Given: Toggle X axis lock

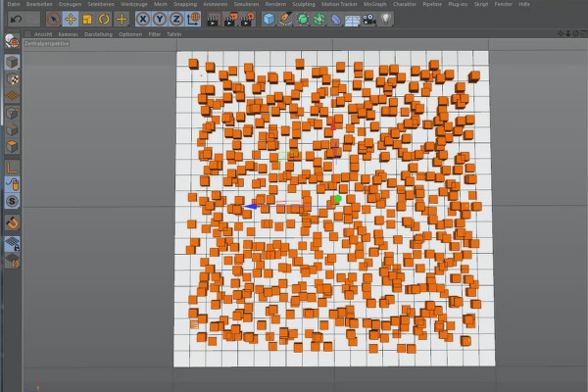Looking at the screenshot, I should (142, 20).
